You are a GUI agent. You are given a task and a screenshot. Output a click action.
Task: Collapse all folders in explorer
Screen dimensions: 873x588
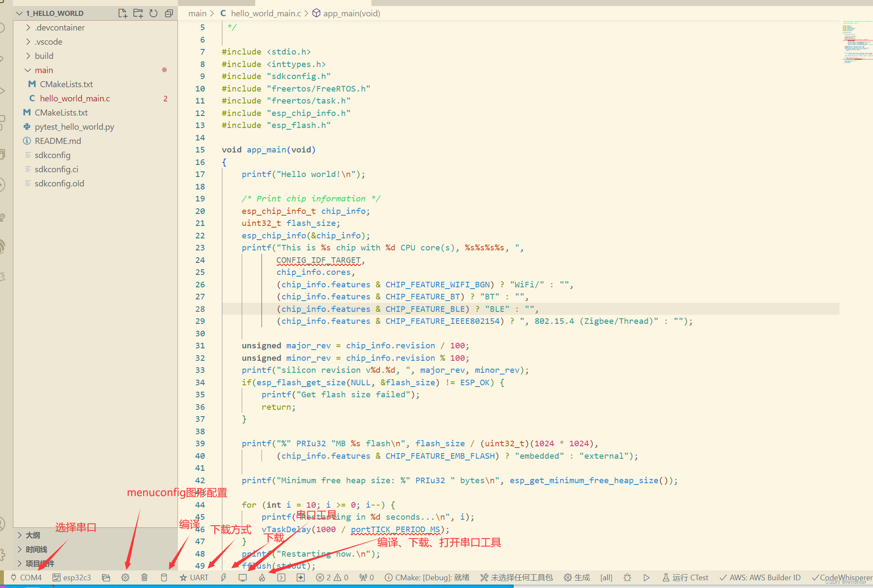point(169,13)
